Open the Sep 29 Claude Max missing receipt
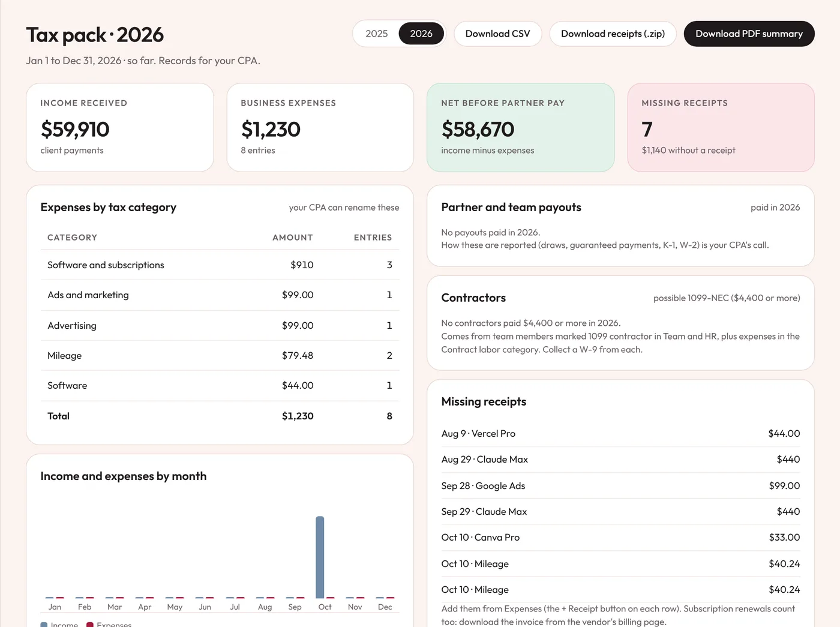Image resolution: width=840 pixels, height=627 pixels. coord(620,512)
